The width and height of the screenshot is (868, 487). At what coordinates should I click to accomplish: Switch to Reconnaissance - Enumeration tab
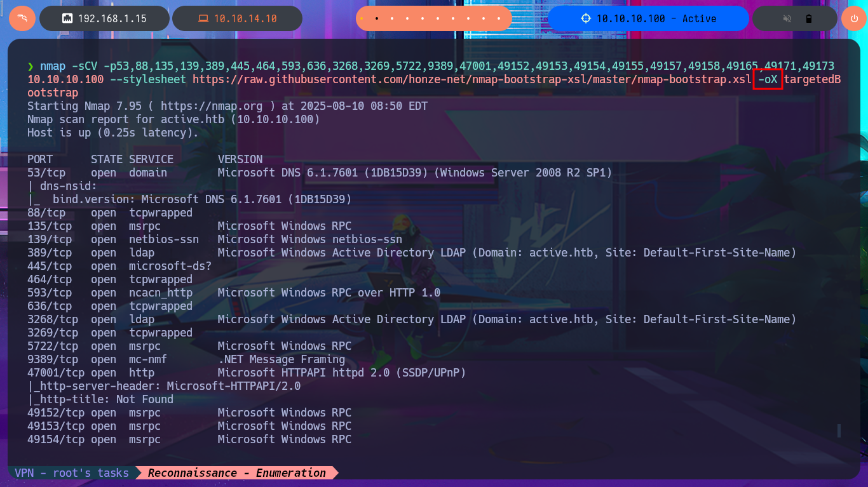[x=237, y=473]
